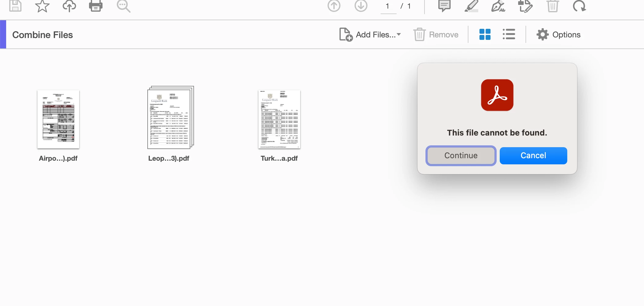644x306 pixels.
Task: Click the top toolbar trash icon
Action: [553, 6]
